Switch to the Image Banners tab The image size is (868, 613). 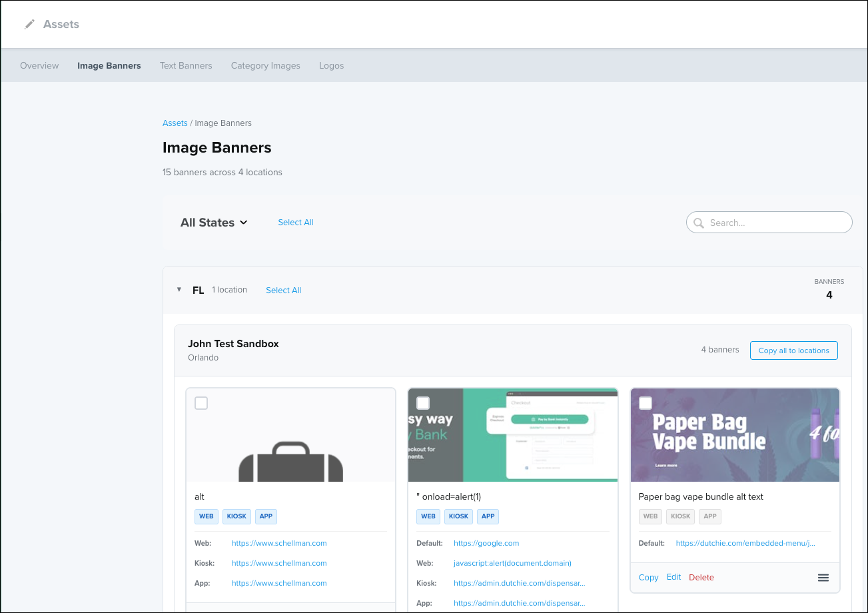click(109, 65)
